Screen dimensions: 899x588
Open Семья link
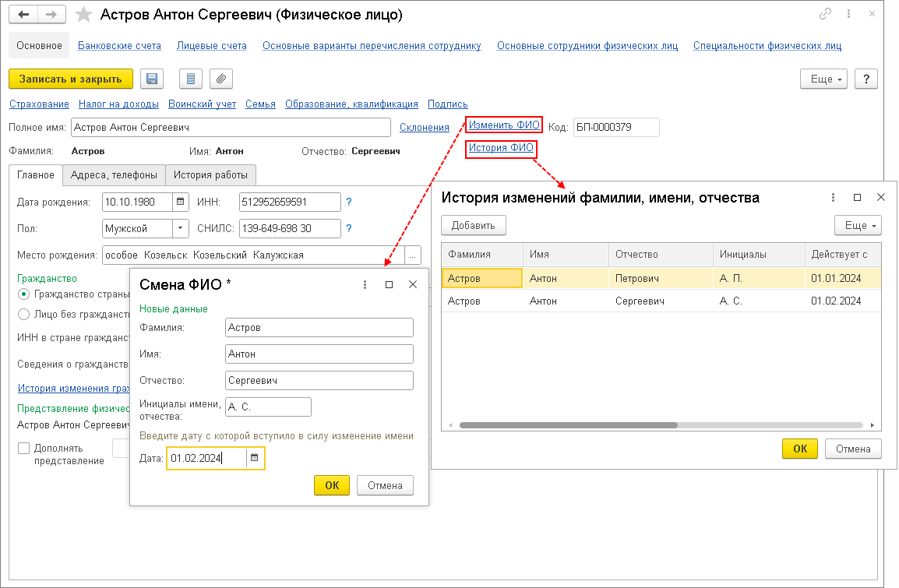click(x=260, y=104)
